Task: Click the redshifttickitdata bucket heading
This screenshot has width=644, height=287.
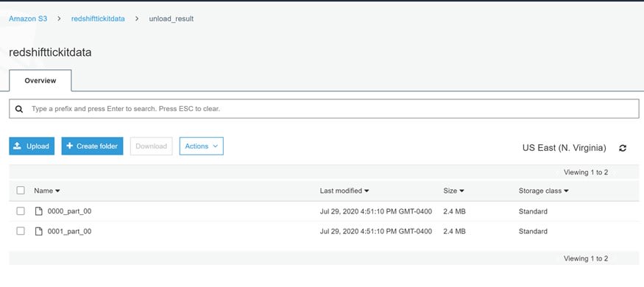Action: click(50, 53)
